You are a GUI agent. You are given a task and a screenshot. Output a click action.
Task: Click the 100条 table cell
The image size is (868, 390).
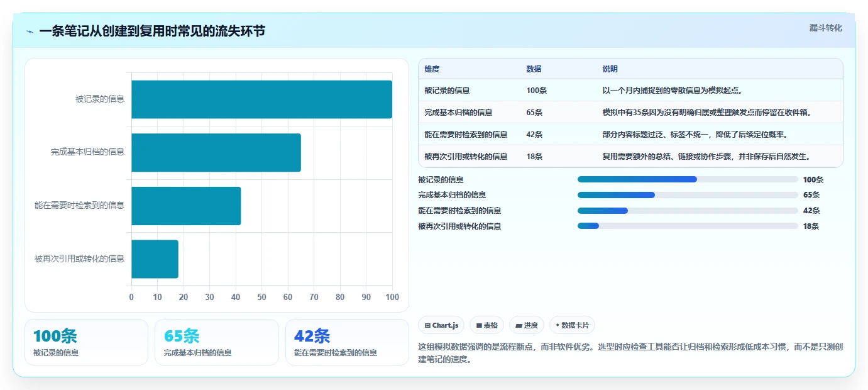point(536,91)
